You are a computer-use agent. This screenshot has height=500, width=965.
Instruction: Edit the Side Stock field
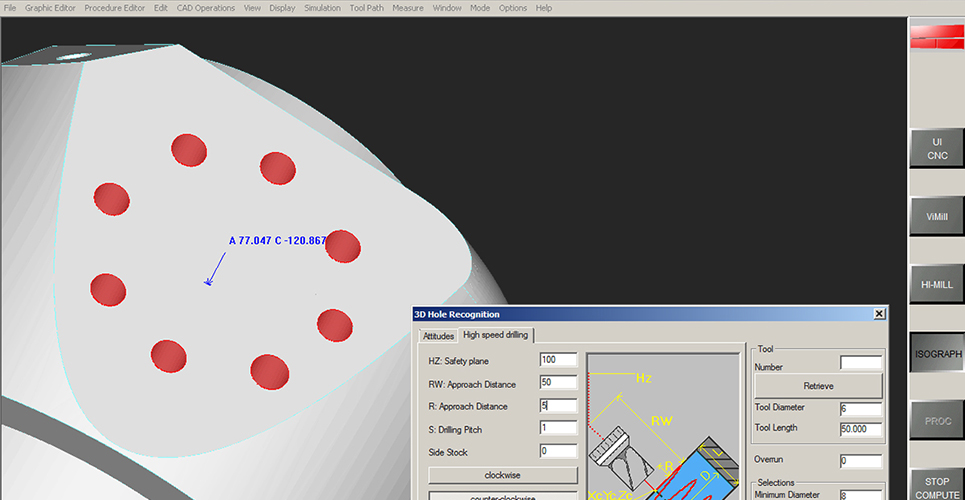click(558, 451)
